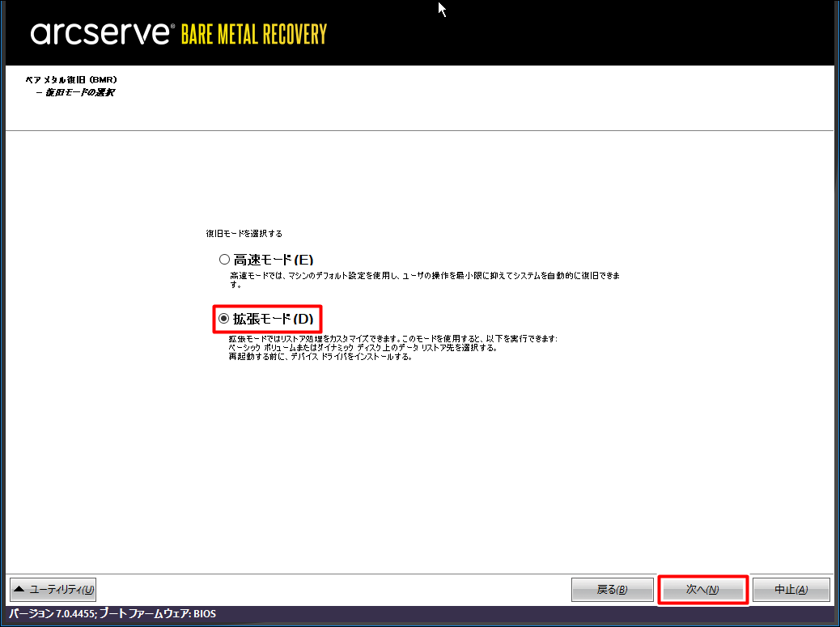
Task: Click the 戻る(B) button
Action: point(613,590)
